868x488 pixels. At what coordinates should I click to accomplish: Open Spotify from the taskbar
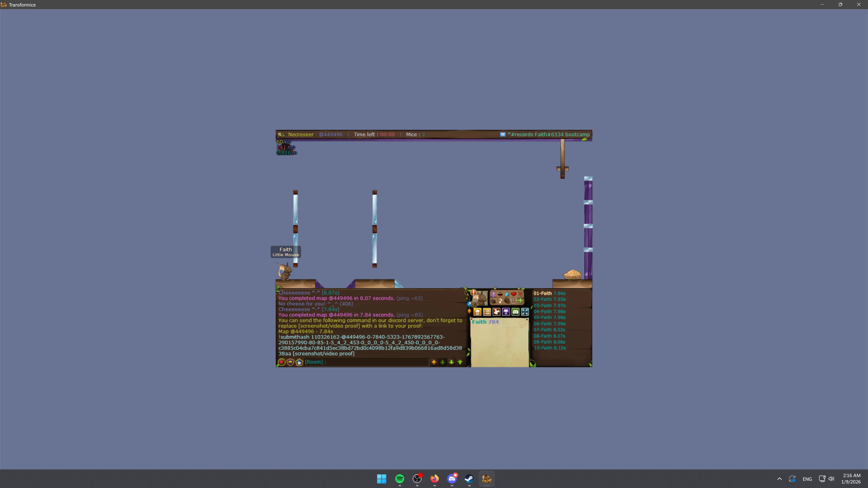[x=400, y=479]
